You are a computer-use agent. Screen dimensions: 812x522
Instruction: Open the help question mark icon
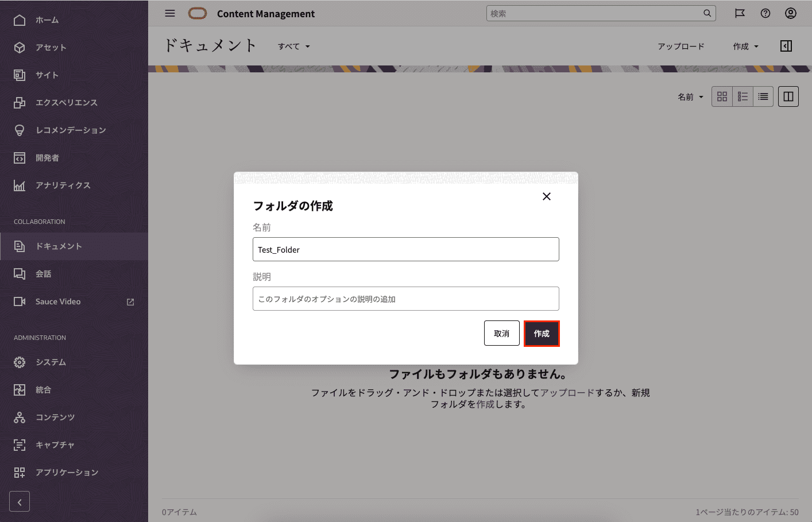(765, 13)
